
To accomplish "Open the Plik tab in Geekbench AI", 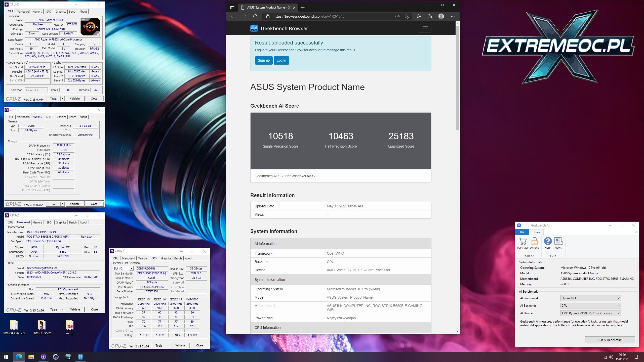I will coord(522,232).
